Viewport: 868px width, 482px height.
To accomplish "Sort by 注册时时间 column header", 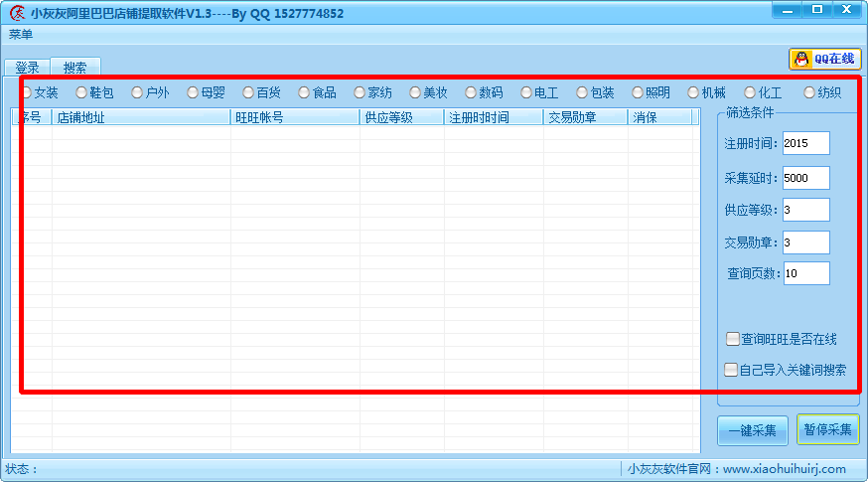I will [x=494, y=117].
